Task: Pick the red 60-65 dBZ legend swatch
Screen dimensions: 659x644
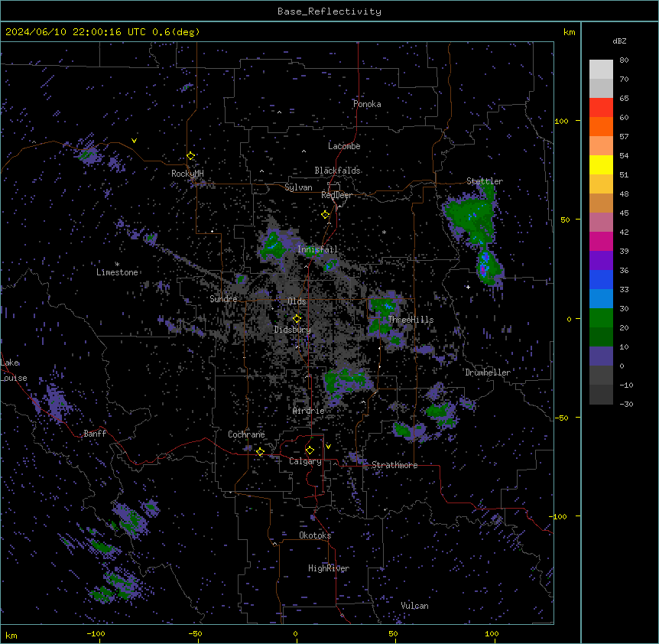Action: pos(601,108)
